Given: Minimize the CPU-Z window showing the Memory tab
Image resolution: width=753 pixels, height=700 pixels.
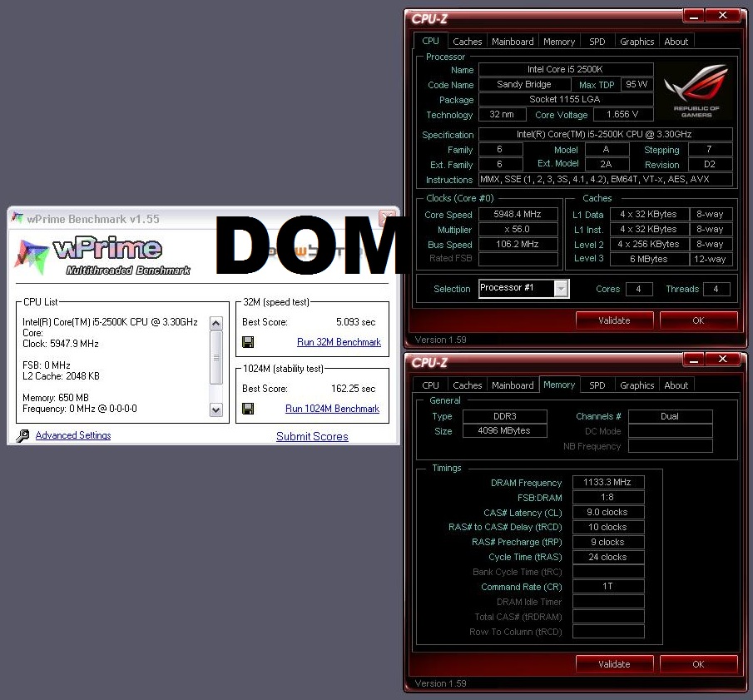Looking at the screenshot, I should coord(696,360).
